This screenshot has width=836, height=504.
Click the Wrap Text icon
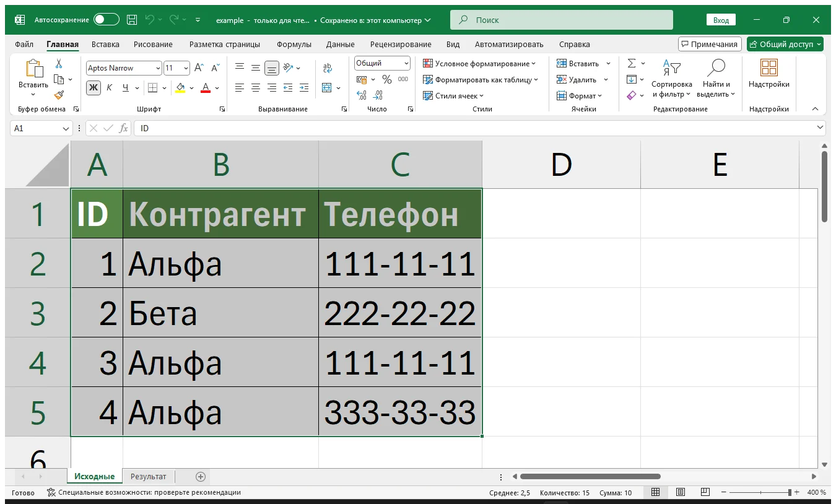tap(328, 68)
